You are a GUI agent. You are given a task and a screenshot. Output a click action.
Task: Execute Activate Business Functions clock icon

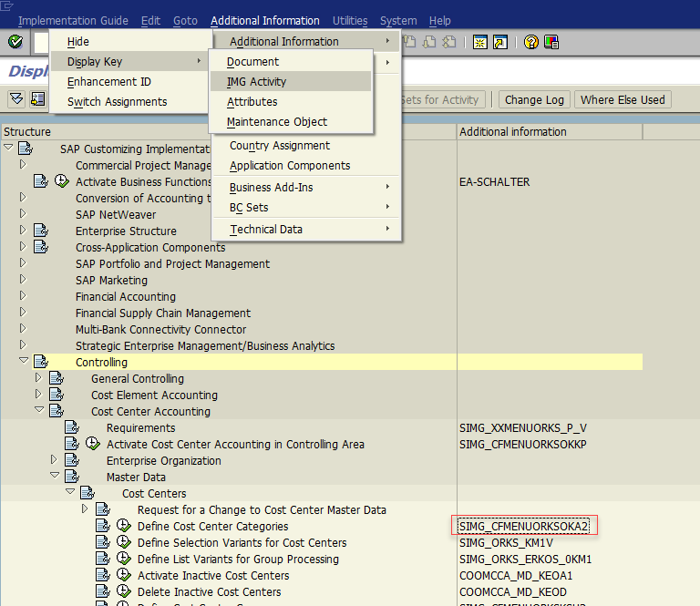62,181
